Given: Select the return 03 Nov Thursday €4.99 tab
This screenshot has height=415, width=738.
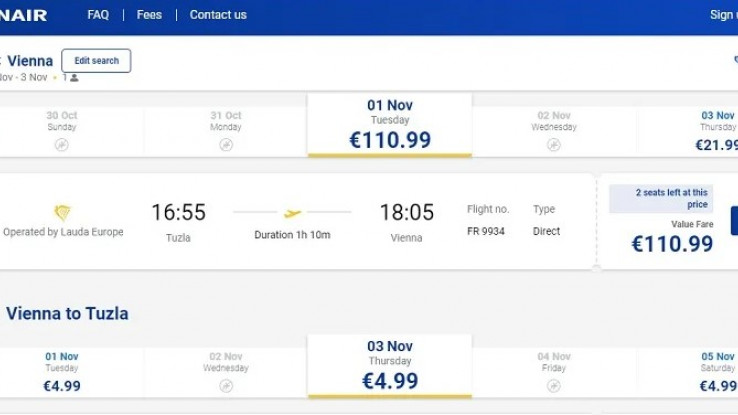Looking at the screenshot, I should tap(390, 367).
